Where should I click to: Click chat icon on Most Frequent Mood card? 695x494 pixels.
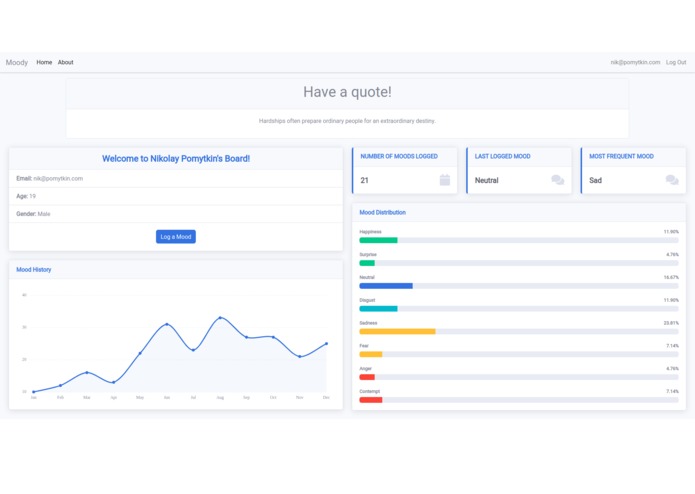pyautogui.click(x=672, y=180)
